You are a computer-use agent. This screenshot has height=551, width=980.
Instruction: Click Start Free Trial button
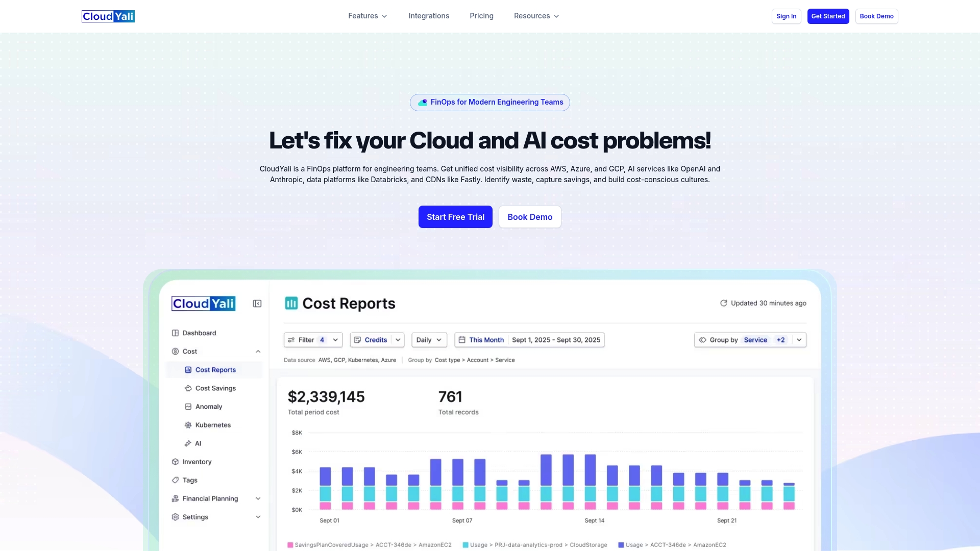click(x=455, y=217)
